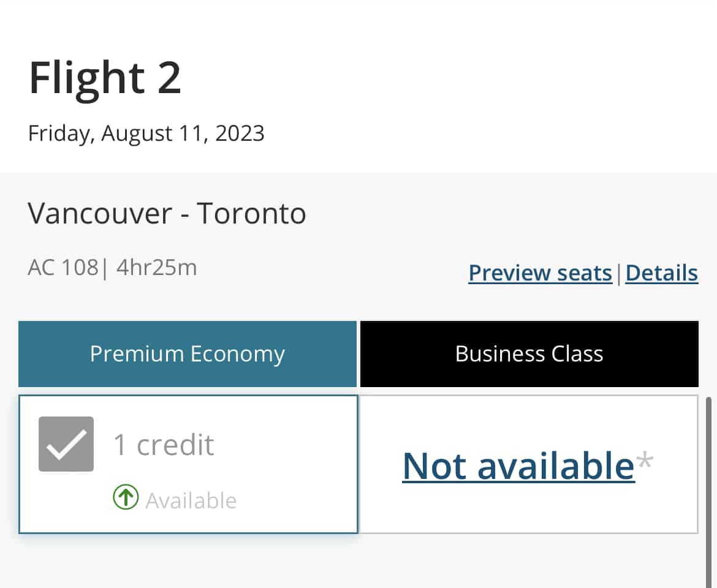This screenshot has width=717, height=588.
Task: Click the asterisk next to Not available
Action: (645, 459)
